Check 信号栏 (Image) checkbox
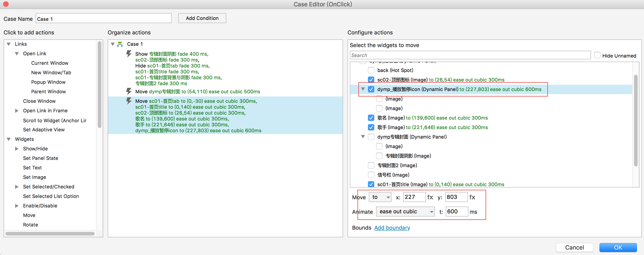 (371, 175)
